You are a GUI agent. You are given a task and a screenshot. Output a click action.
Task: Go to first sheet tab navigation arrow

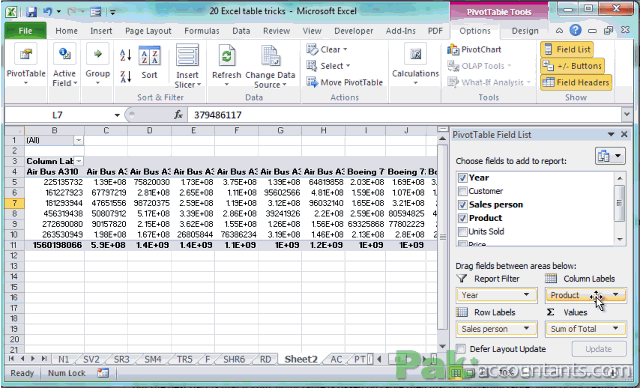pos(11,359)
